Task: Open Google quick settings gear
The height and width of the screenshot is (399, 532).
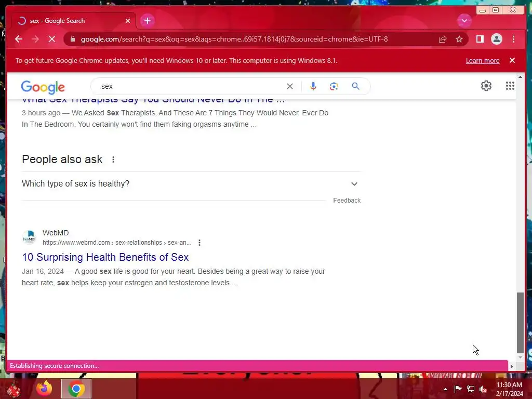Action: click(x=486, y=86)
